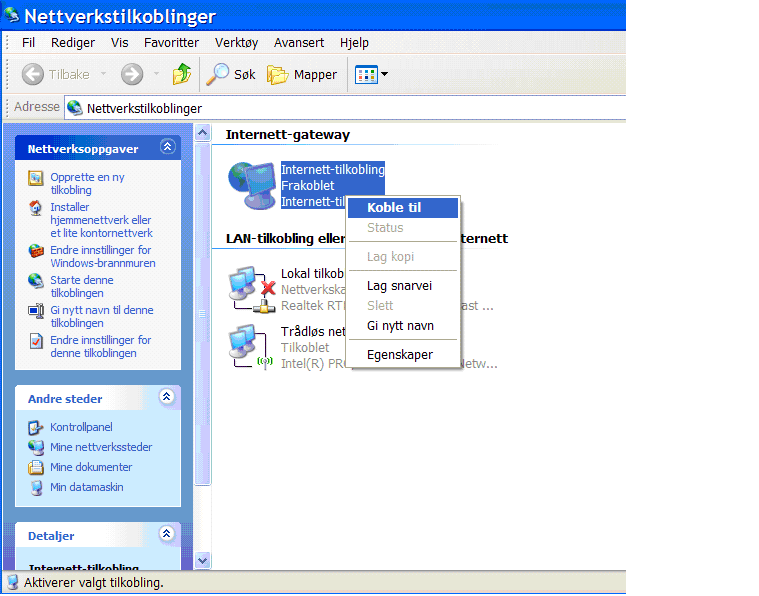Image resolution: width=759 pixels, height=596 pixels.
Task: Open the Søk search tool
Action: tap(231, 75)
